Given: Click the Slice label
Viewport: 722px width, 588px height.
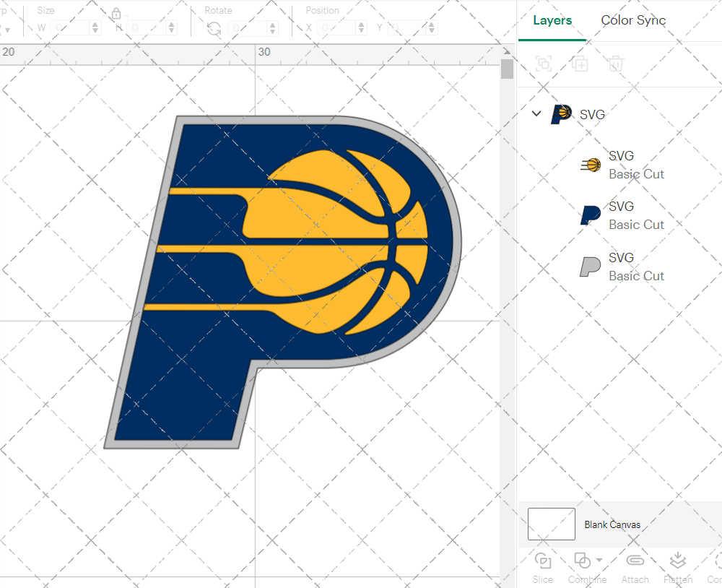Looking at the screenshot, I should [x=542, y=580].
